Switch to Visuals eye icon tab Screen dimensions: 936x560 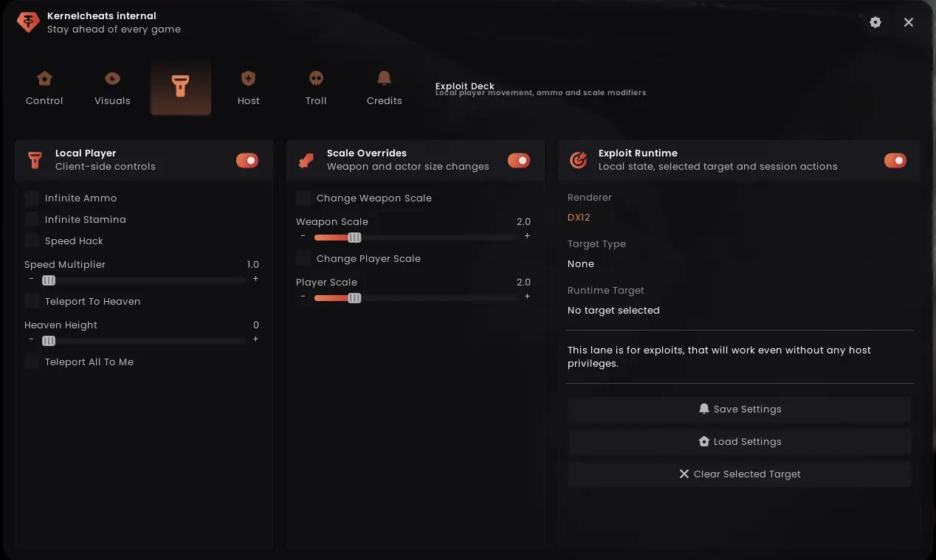[112, 78]
